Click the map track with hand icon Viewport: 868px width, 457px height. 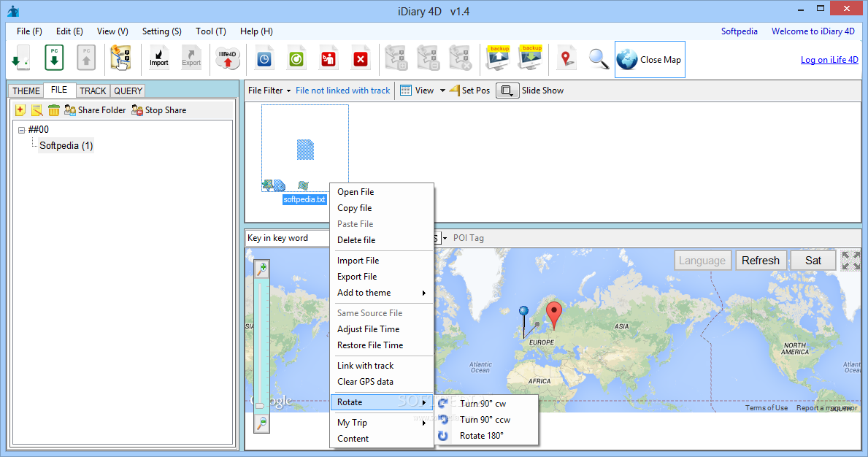[x=120, y=58]
